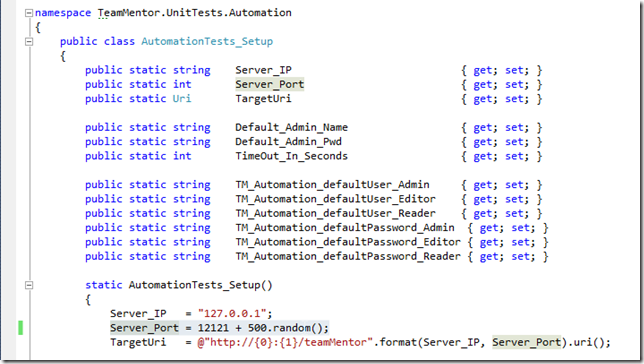Click TM_Automation_defaultUser_Reader property
The image size is (644, 364).
click(x=335, y=214)
